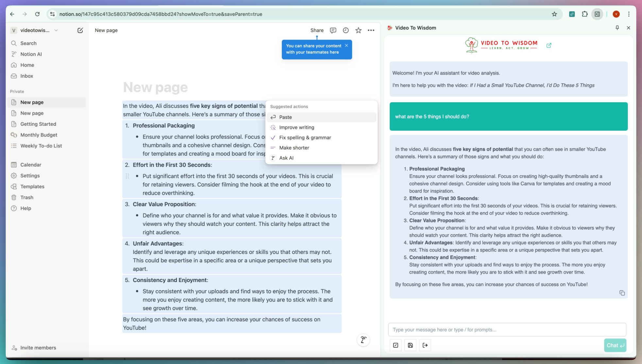Viewport: 642px width, 364px height.
Task: Pin the Video To Wisdom side panel
Action: [x=617, y=28]
